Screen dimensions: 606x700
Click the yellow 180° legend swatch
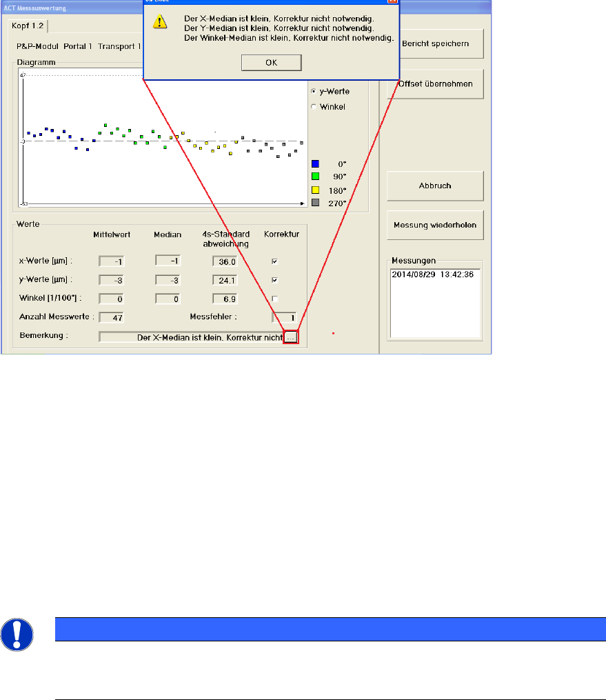click(315, 190)
